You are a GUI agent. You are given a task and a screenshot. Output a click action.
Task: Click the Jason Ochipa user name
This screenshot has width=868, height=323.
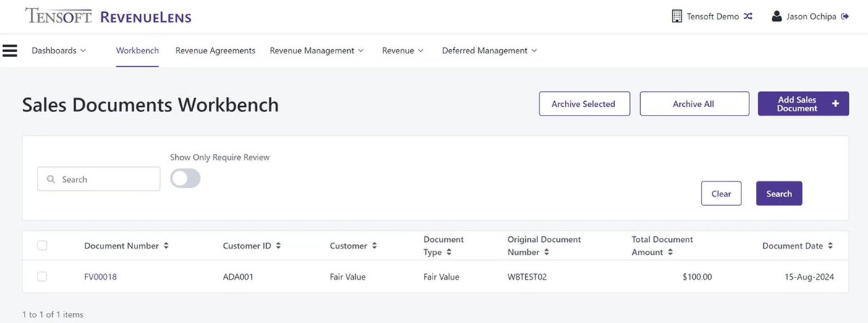812,17
